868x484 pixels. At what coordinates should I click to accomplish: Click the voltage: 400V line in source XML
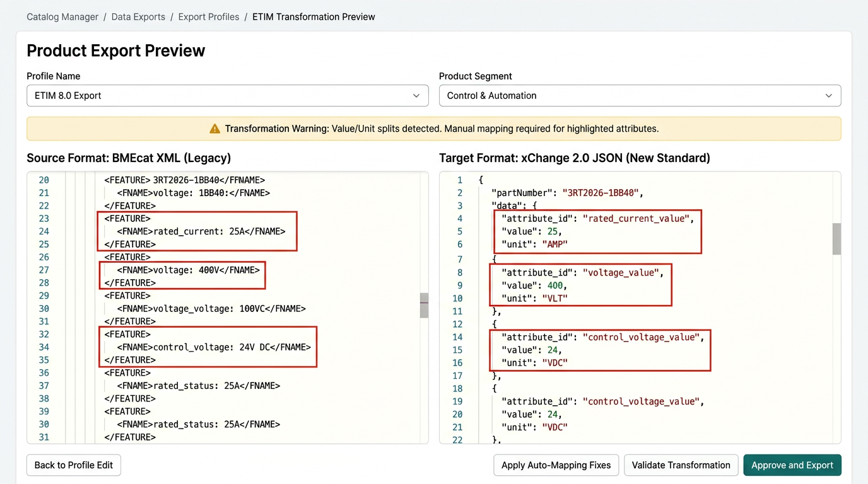point(188,270)
